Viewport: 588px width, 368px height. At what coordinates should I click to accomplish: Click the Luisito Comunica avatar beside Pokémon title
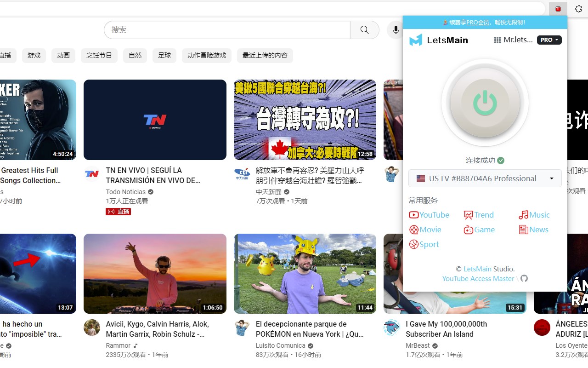242,328
